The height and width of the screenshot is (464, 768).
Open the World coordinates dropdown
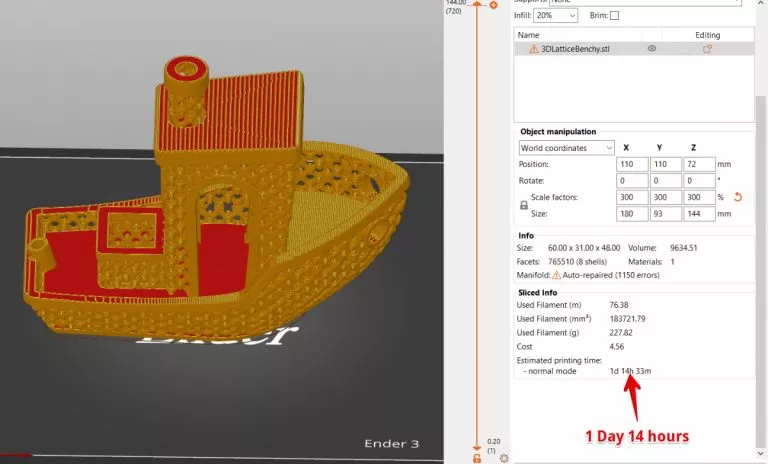click(566, 148)
